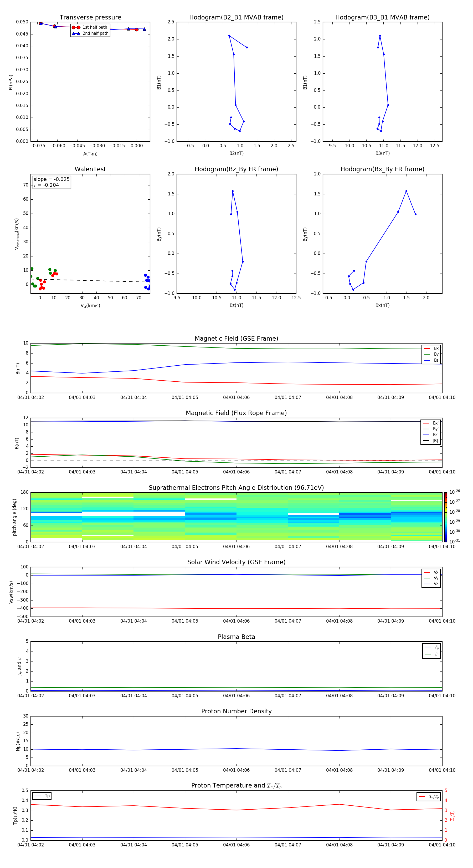Click the 'Vsw(km/s)' axis label
The height and width of the screenshot is (868, 473).
pos(11,592)
